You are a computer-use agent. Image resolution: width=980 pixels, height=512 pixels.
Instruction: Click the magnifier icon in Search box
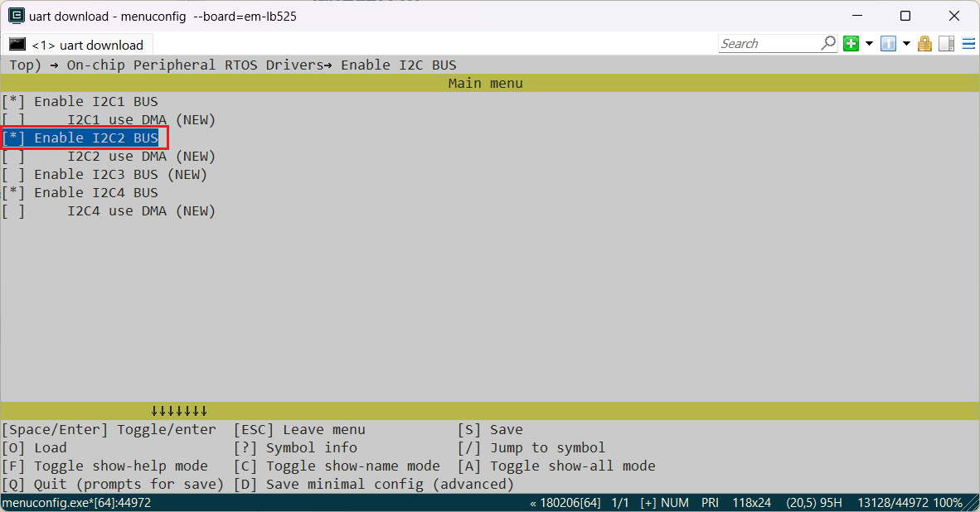[828, 43]
